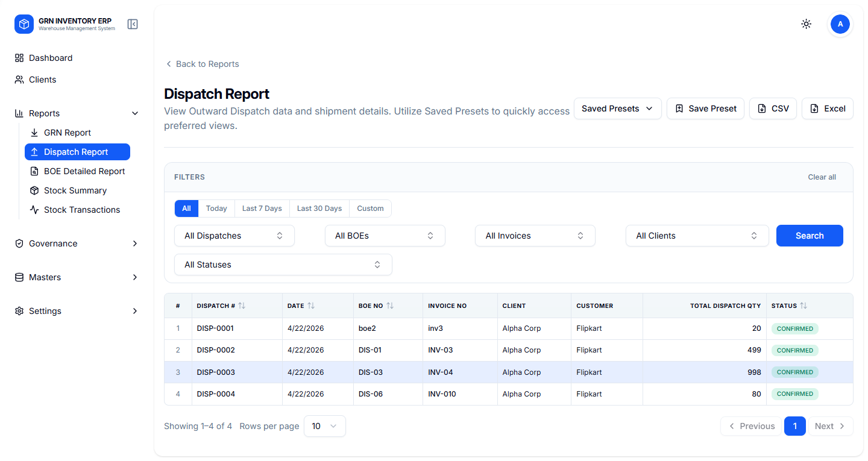Collapse the sidebar using the panel icon
Screen dimensions: 868x461
coord(133,24)
